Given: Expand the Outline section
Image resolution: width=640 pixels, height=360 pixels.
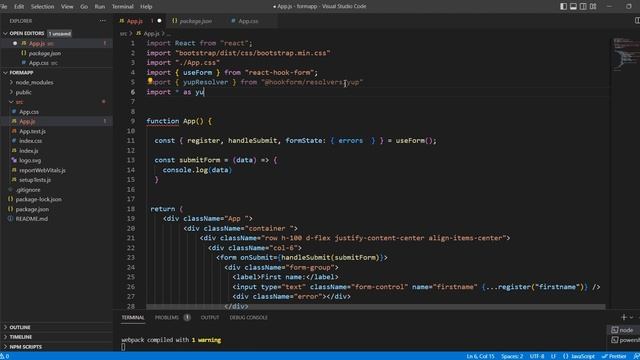Looking at the screenshot, I should 20,327.
